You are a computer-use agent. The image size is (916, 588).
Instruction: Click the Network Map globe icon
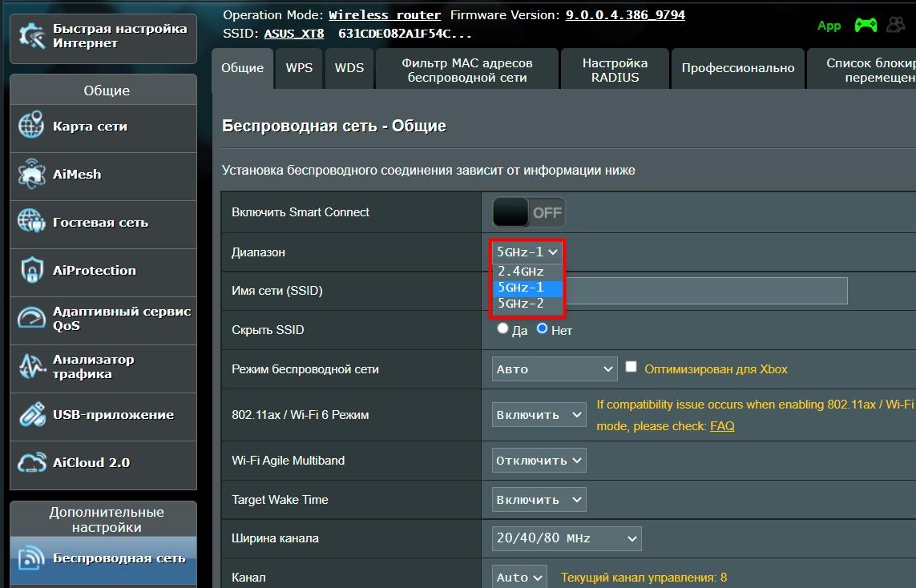31,125
